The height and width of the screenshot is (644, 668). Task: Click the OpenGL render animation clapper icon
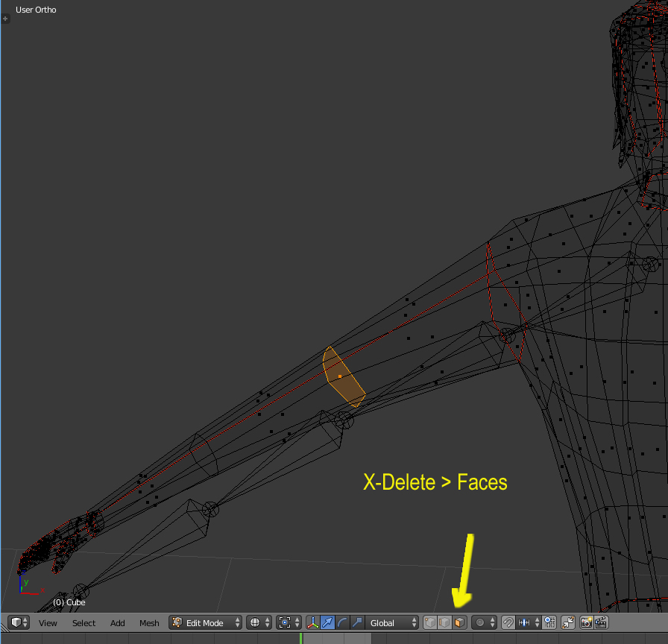pyautogui.click(x=600, y=622)
